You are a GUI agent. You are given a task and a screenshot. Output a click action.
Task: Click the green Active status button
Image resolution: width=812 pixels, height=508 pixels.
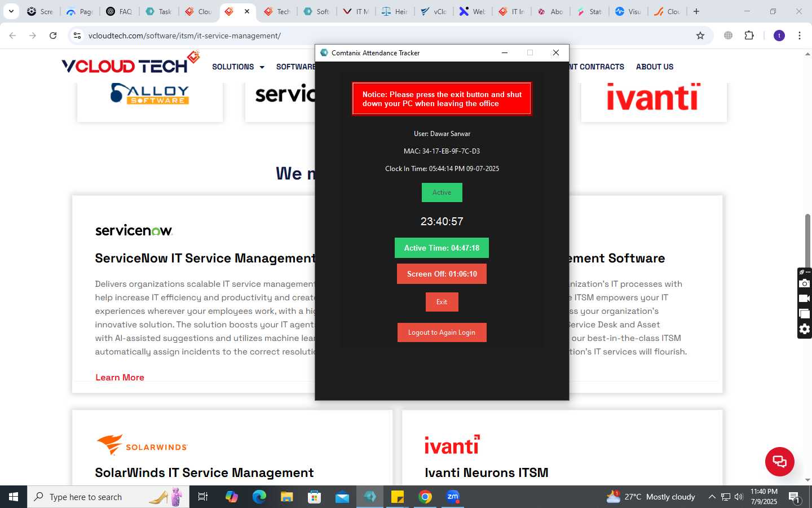coord(442,192)
